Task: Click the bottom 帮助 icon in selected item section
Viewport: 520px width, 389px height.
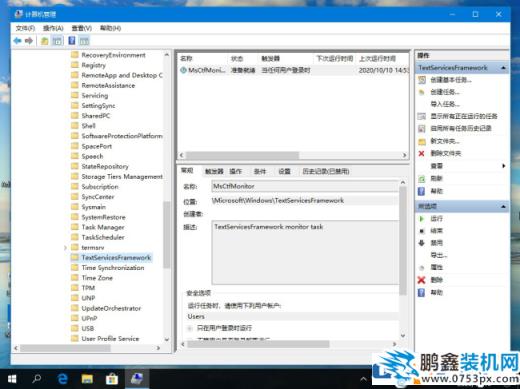Action: (x=421, y=292)
